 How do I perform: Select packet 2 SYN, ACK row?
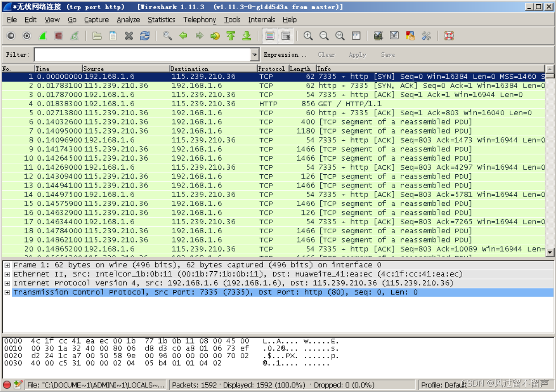[273, 86]
